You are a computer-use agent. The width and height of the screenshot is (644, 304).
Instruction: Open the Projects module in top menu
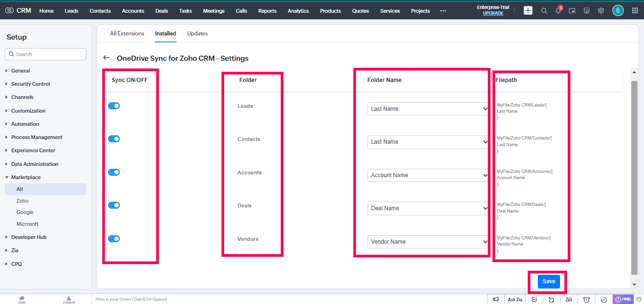pos(420,11)
